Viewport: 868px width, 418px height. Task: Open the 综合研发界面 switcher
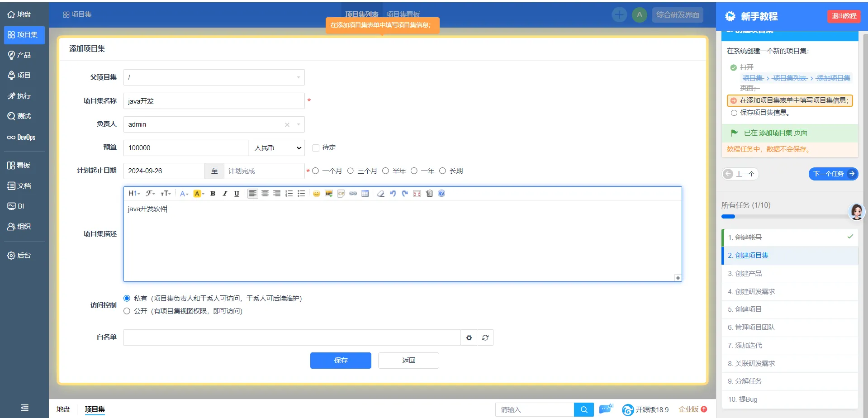click(678, 15)
